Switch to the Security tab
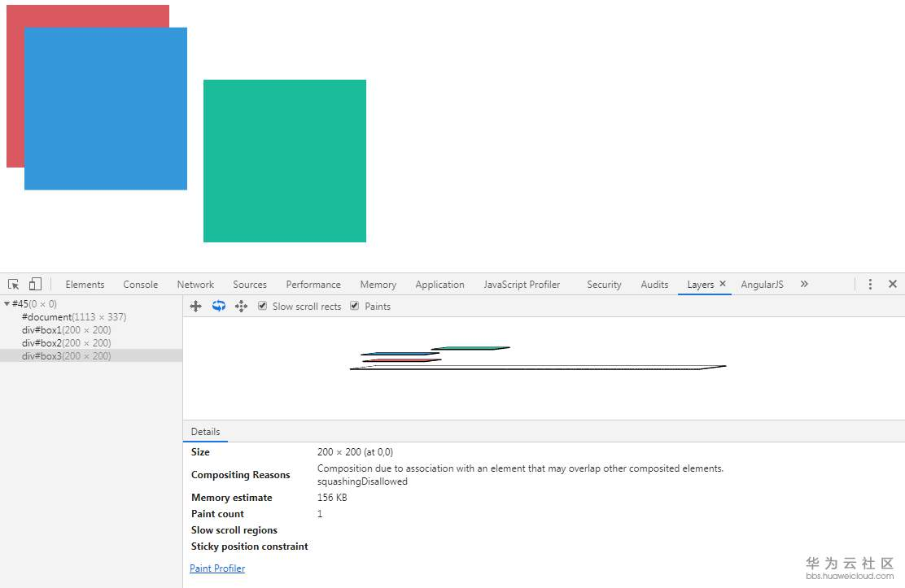Screen dimensions: 905x588 [605, 285]
